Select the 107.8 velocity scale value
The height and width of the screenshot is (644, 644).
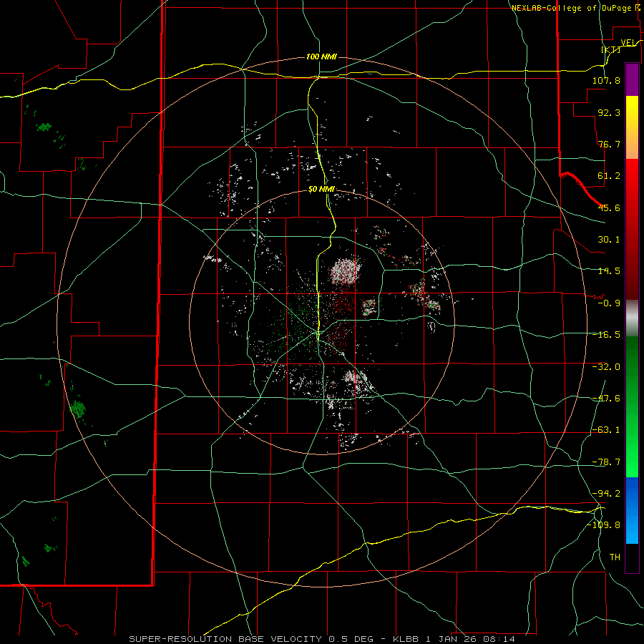coord(606,80)
